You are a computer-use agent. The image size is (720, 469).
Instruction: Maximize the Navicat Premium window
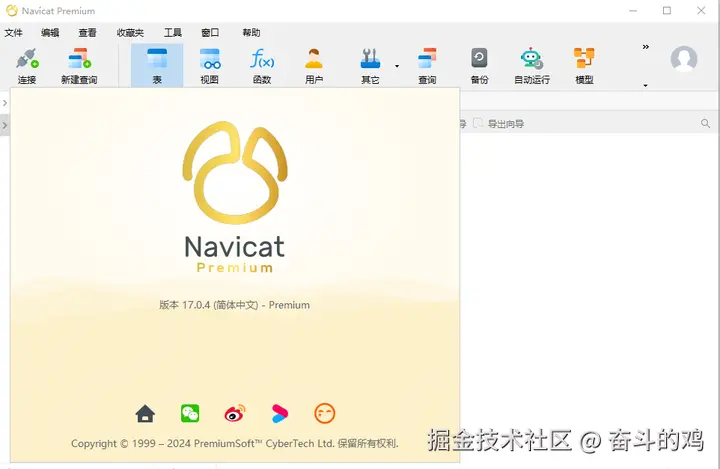pos(667,11)
